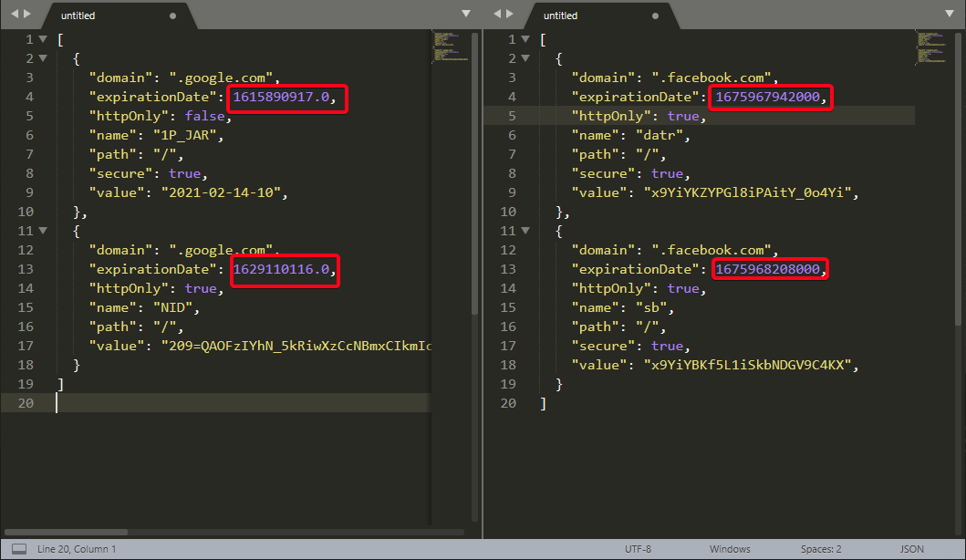The image size is (966, 560).
Task: Click value 1629110116.0 in left pane
Action: pyautogui.click(x=281, y=269)
